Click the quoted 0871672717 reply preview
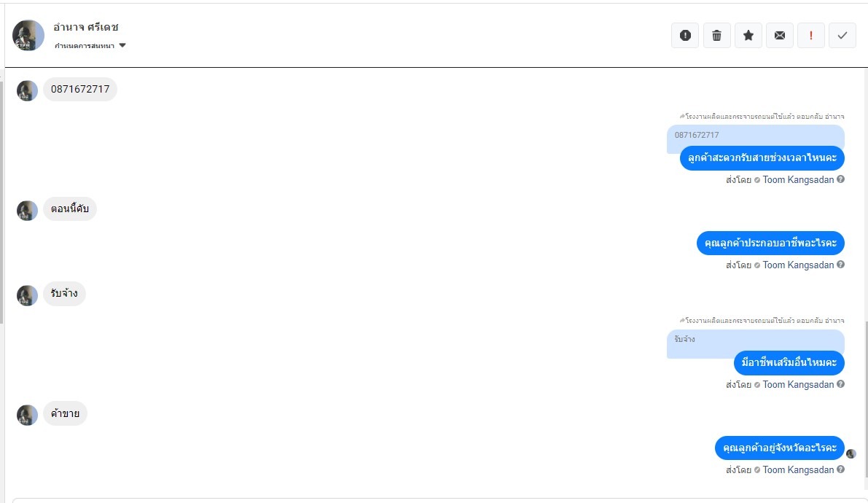868x503 pixels. tap(755, 136)
